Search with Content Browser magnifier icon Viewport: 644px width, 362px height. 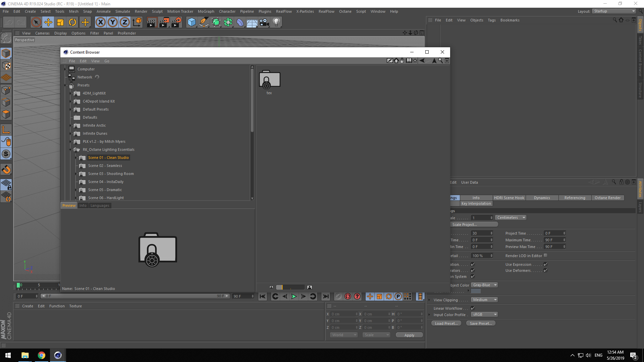pos(440,61)
